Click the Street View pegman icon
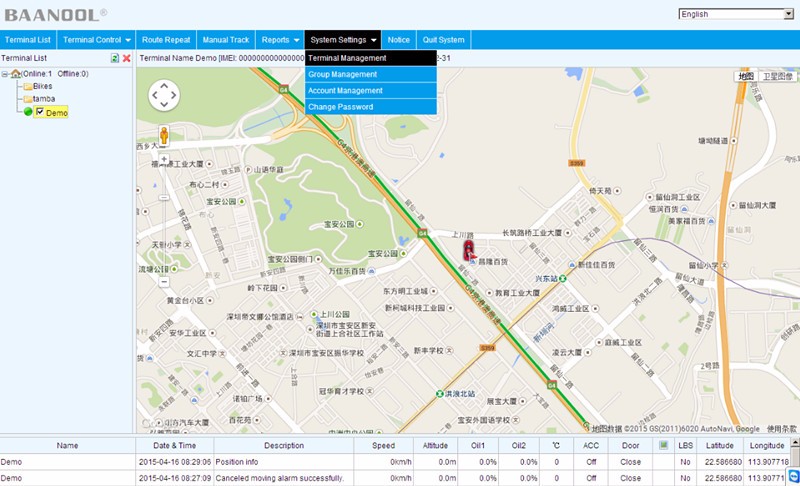The height and width of the screenshot is (486, 800). [x=163, y=136]
